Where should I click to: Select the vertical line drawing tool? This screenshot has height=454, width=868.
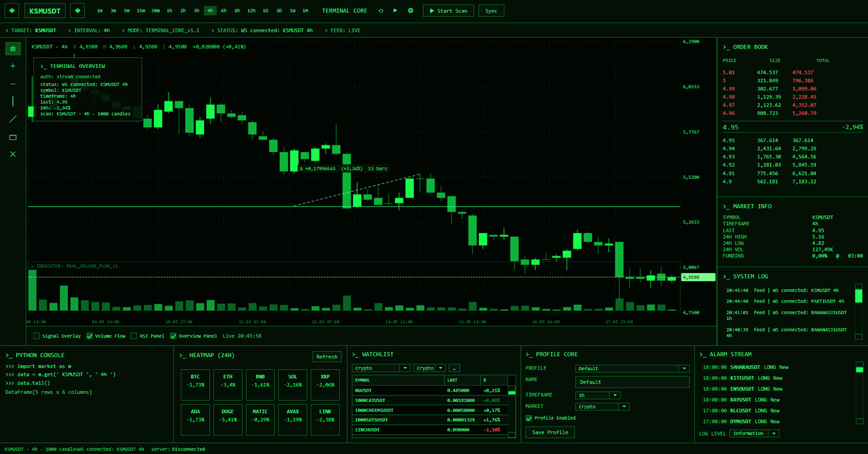(13, 101)
